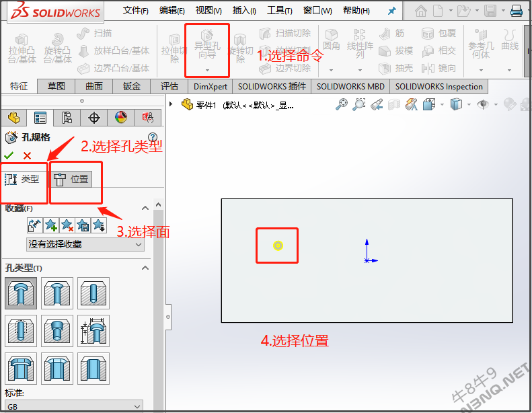The image size is (532, 413).
Task: Open the 插入(I) menu
Action: click(x=244, y=11)
